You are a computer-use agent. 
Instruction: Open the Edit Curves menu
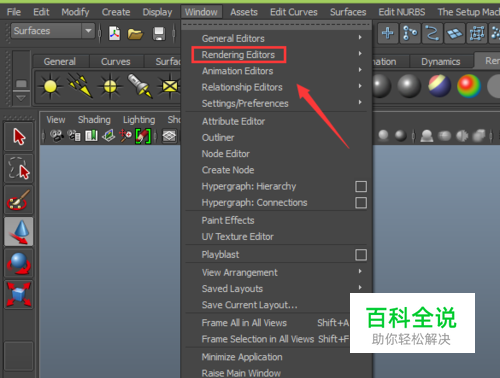(294, 12)
